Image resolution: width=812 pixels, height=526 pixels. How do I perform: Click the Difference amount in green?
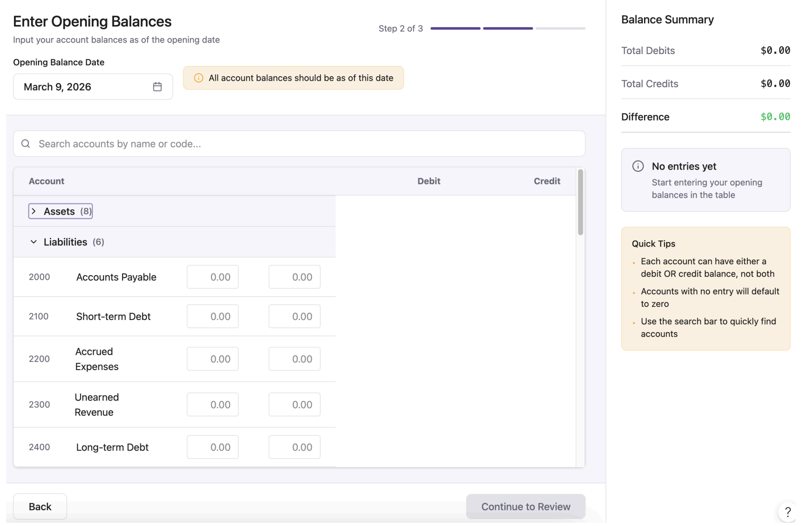click(775, 117)
